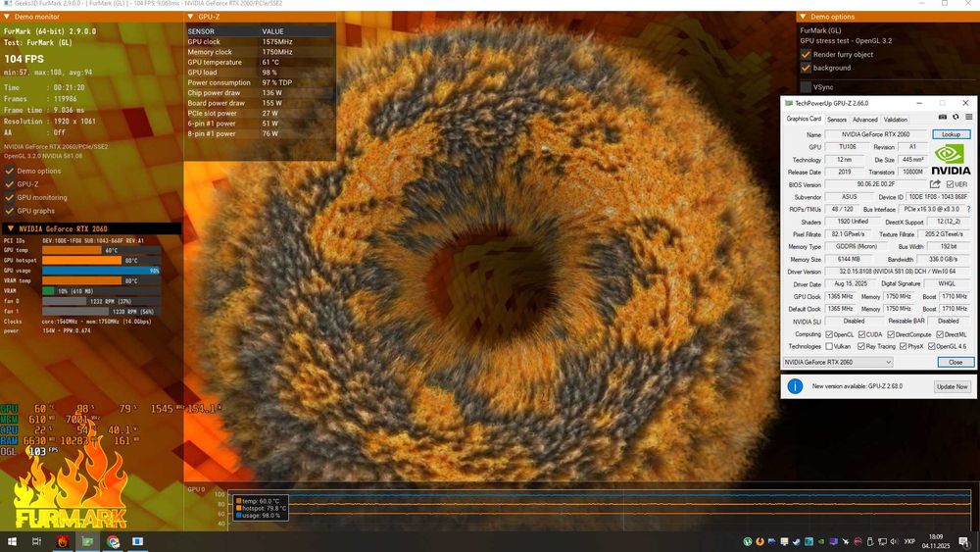Click the Close button in GPU-Z
Viewport: 980px width, 552px height.
pyautogui.click(x=955, y=362)
